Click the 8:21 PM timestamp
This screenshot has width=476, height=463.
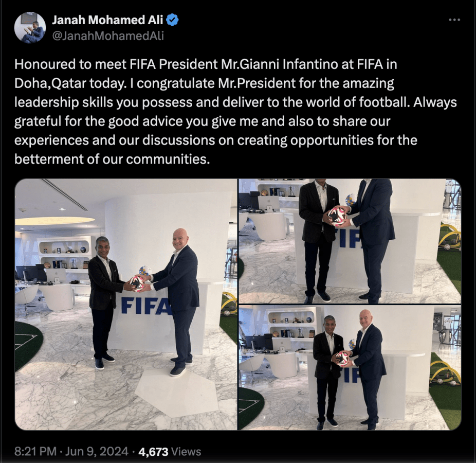pyautogui.click(x=35, y=452)
